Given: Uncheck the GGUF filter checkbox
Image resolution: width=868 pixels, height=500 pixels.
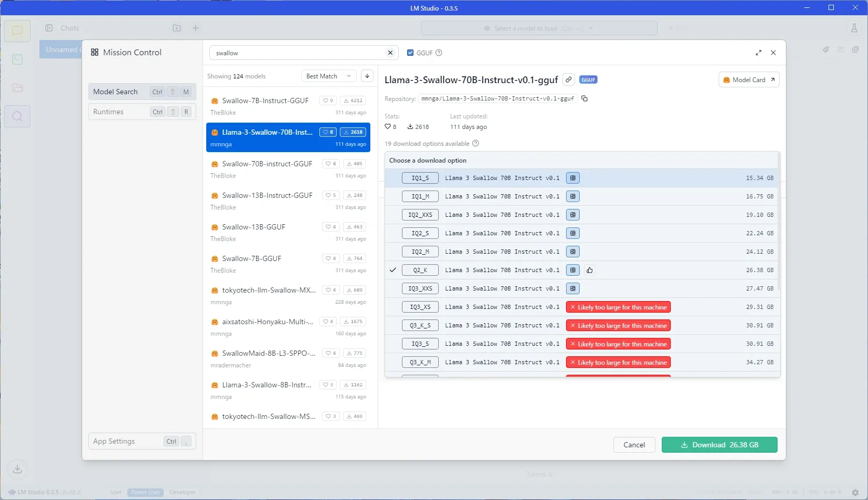Looking at the screenshot, I should click(x=410, y=53).
